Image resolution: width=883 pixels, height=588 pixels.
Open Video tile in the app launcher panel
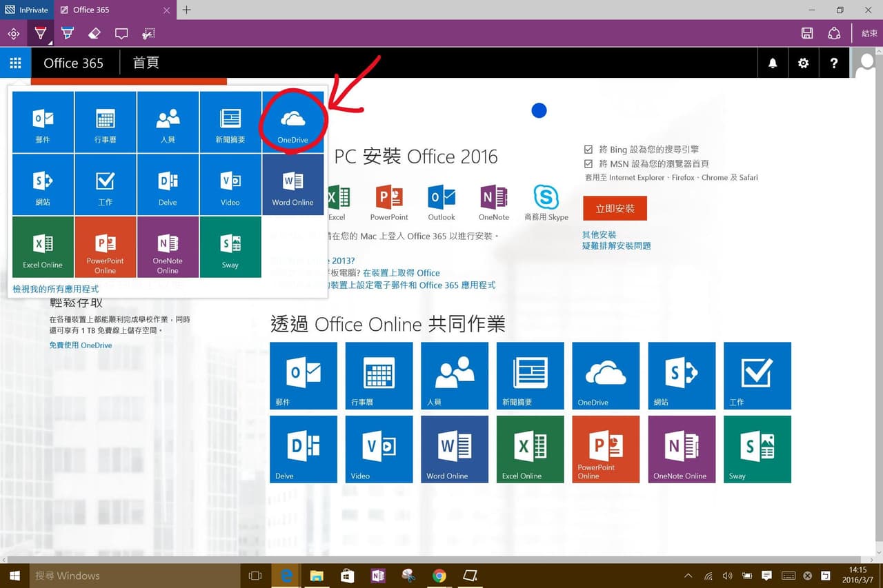click(230, 185)
